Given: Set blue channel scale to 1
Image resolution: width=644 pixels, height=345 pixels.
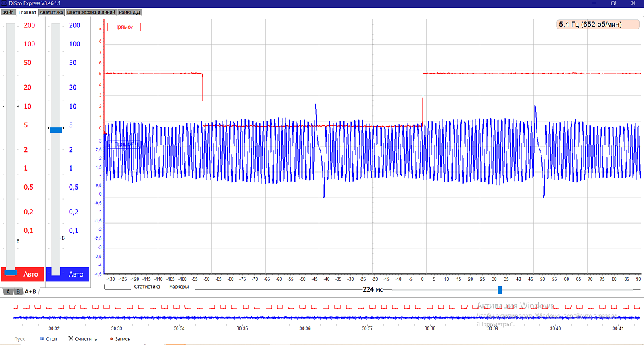Looking at the screenshot, I should click(70, 168).
